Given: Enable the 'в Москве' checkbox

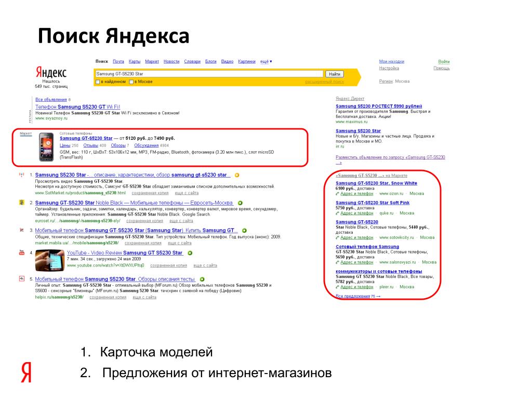Looking at the screenshot, I should click(131, 82).
